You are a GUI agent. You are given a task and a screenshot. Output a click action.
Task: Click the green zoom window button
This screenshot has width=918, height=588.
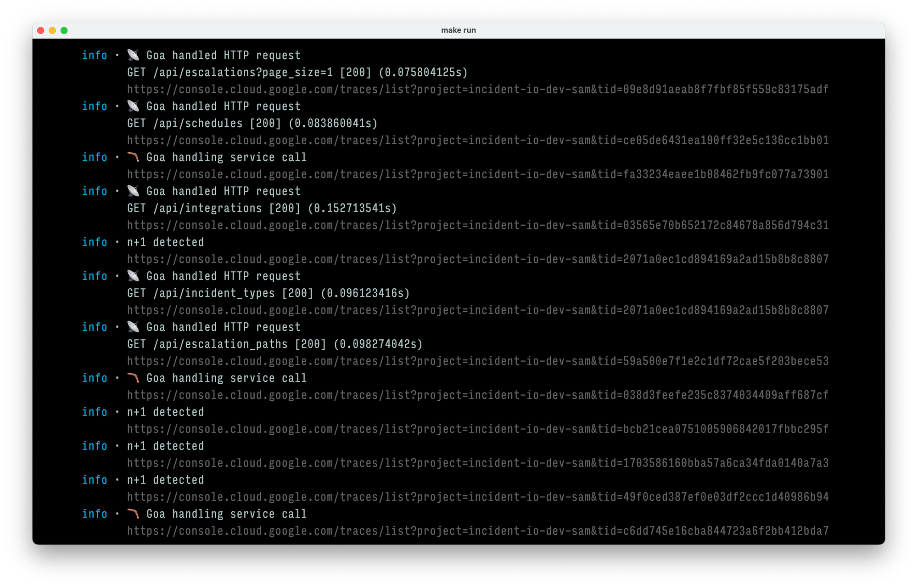(64, 30)
